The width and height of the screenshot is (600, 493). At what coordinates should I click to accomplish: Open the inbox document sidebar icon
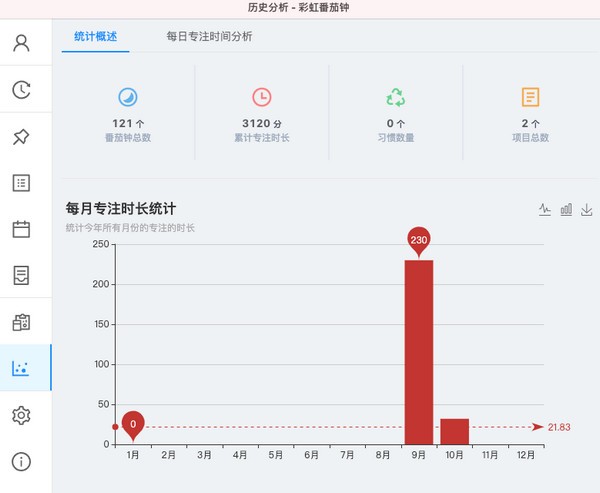[21, 276]
